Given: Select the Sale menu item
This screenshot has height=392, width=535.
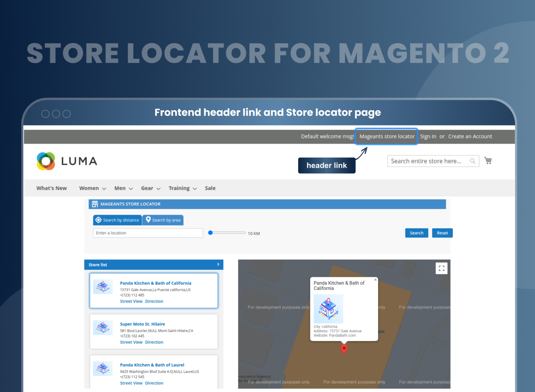Looking at the screenshot, I should (x=210, y=188).
